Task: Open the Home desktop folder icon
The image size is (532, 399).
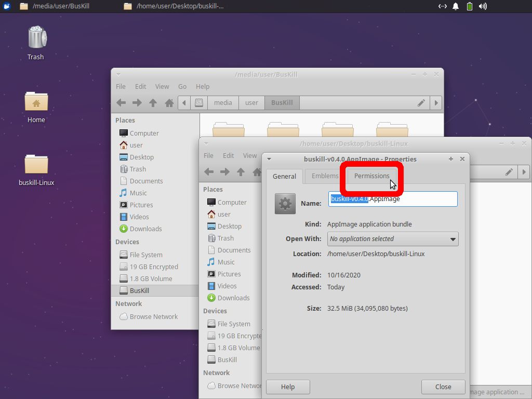Action: [36, 107]
